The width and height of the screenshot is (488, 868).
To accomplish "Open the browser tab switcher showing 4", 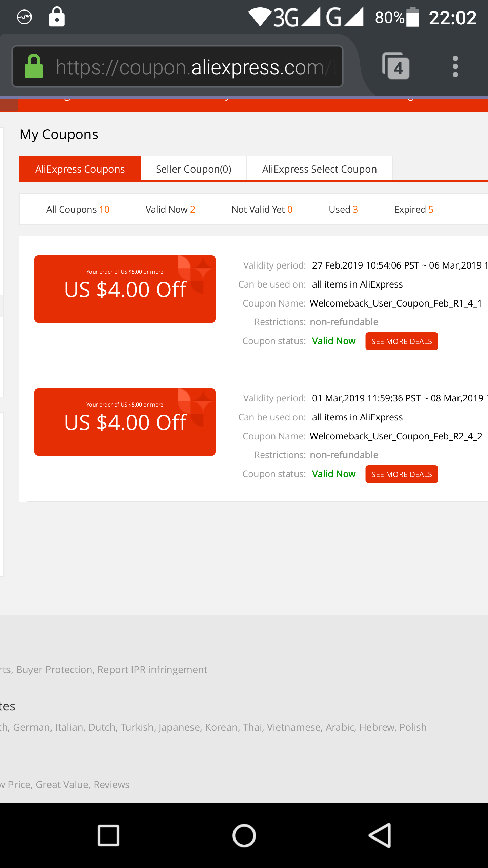I will [x=396, y=66].
